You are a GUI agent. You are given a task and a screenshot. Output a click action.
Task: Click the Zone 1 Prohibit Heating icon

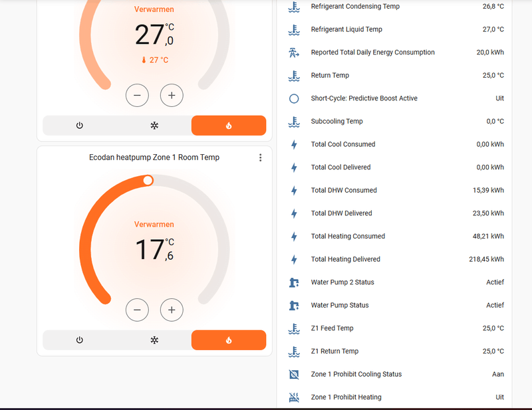click(294, 397)
